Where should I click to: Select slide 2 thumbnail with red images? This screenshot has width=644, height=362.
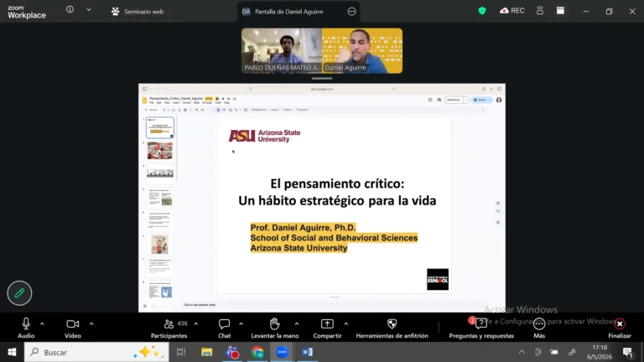click(x=160, y=151)
